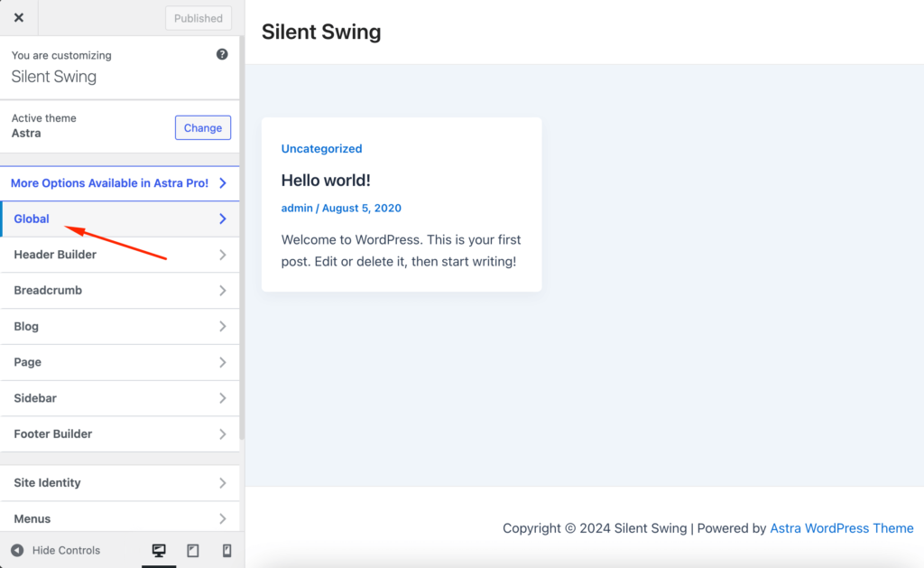Screen dimensions: 924x568
Task: Click the Copyright © 2024 Silent Swing text
Action: tap(595, 528)
